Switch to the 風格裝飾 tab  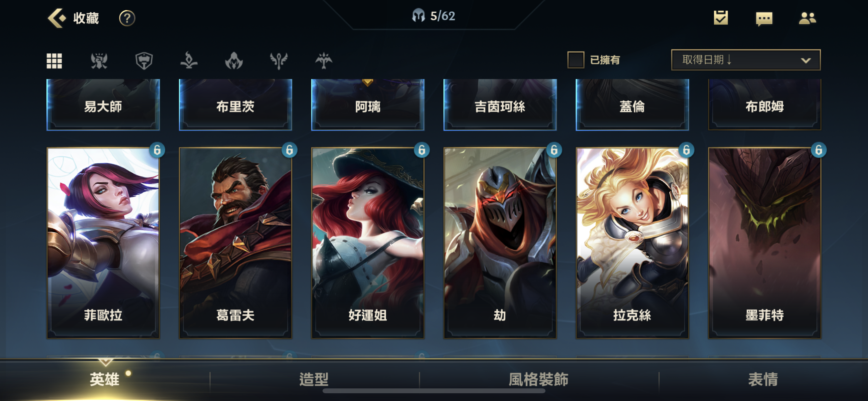538,379
